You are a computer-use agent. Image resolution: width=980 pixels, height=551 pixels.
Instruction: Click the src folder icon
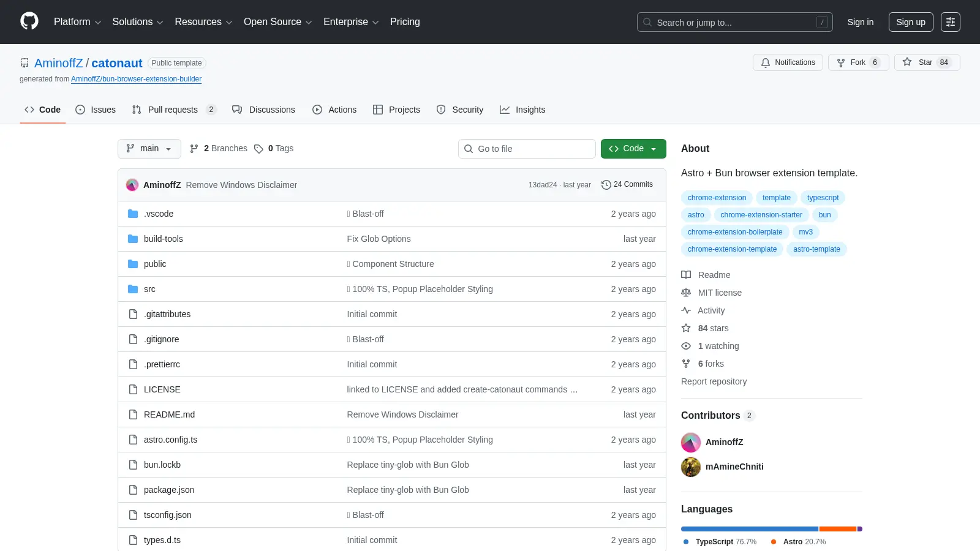(133, 289)
